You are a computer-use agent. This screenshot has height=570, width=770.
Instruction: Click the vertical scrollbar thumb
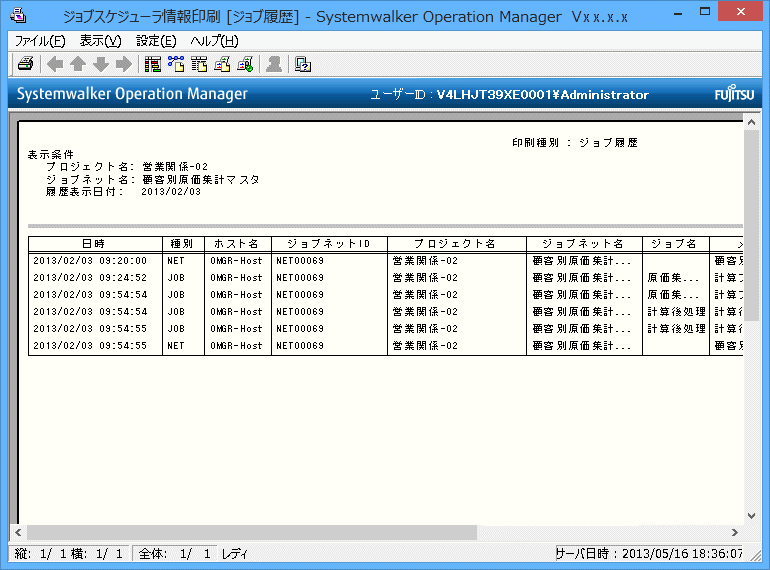pos(751,225)
